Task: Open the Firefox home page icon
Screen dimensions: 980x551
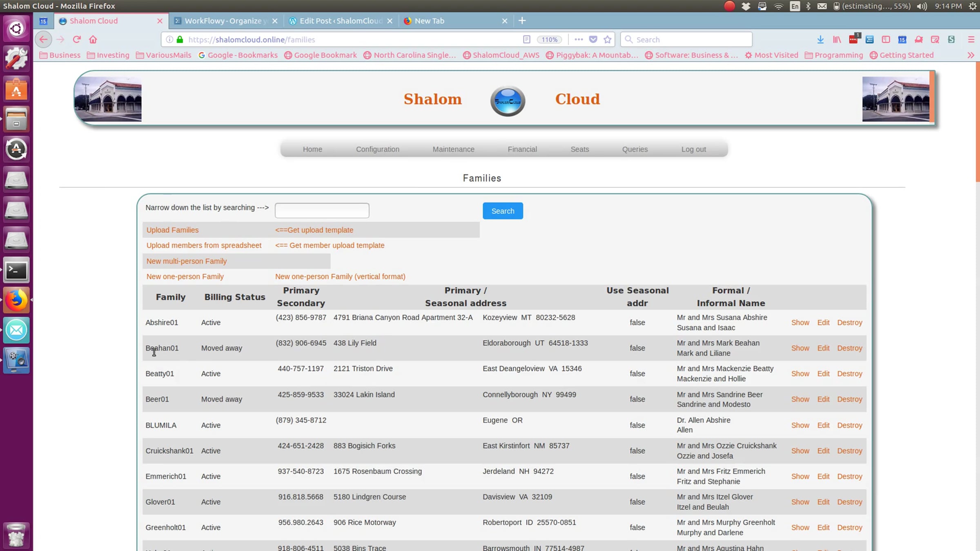Action: [x=93, y=39]
